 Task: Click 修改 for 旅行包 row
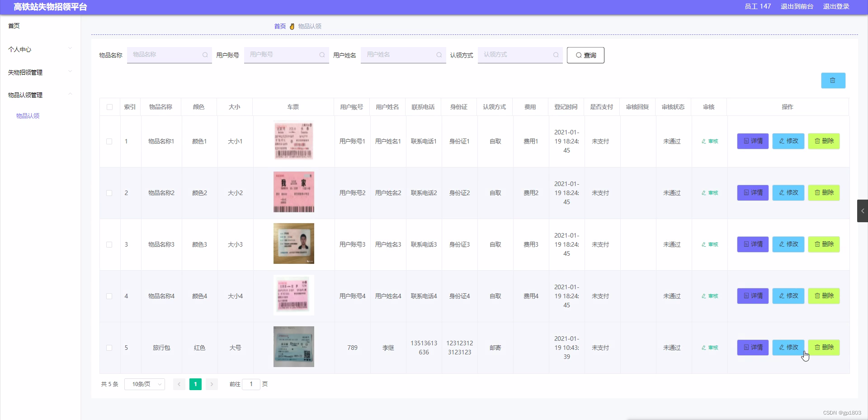(788, 348)
